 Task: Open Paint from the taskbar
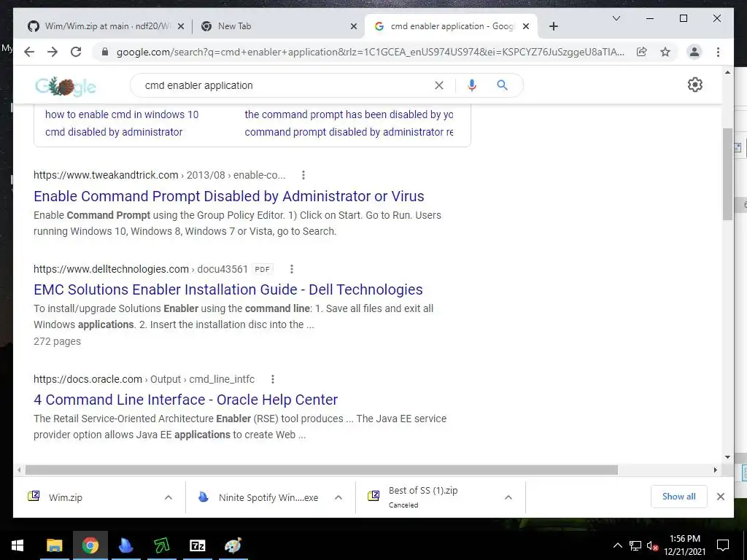tap(233, 545)
